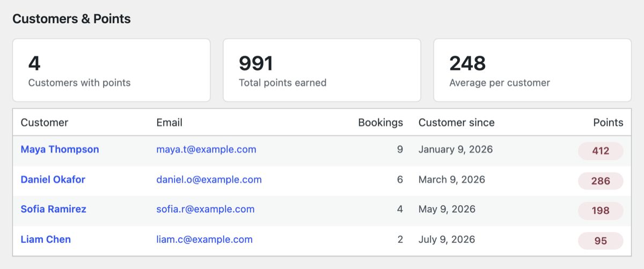Viewport: 644px width, 269px height.
Task: Click the Total points earned card
Action: click(x=322, y=70)
